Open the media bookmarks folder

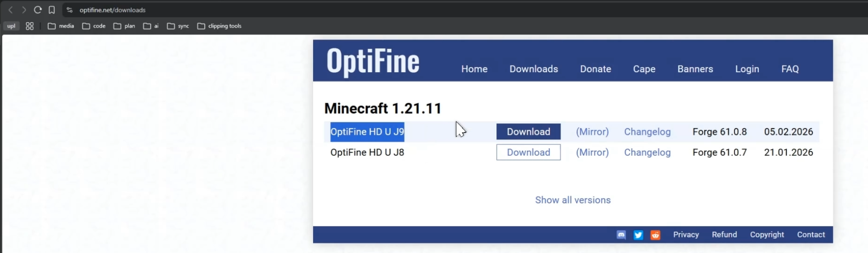[x=61, y=26]
